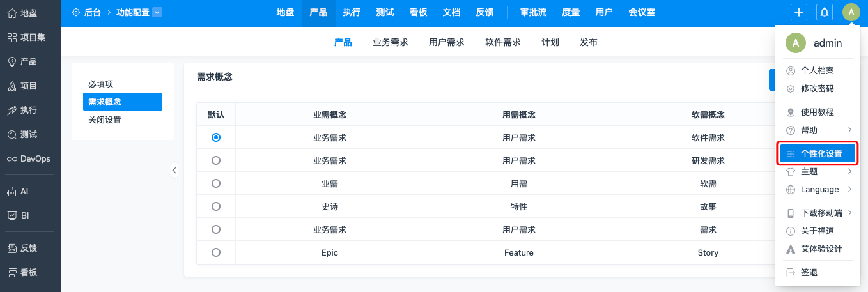Expand the Language submenu
The height and width of the screenshot is (292, 868).
click(x=819, y=189)
